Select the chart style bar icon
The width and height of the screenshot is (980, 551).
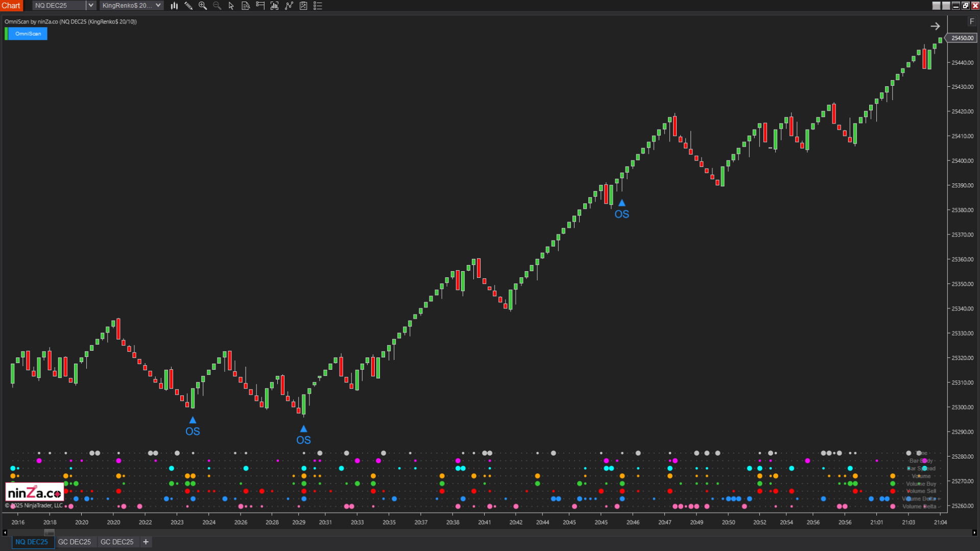coord(174,6)
